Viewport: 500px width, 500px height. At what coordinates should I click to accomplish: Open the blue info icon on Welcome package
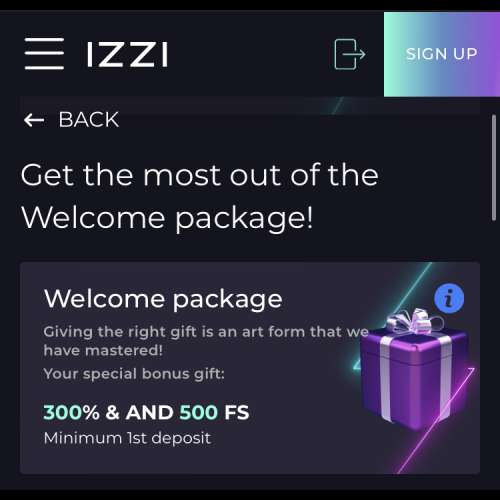[x=449, y=298]
